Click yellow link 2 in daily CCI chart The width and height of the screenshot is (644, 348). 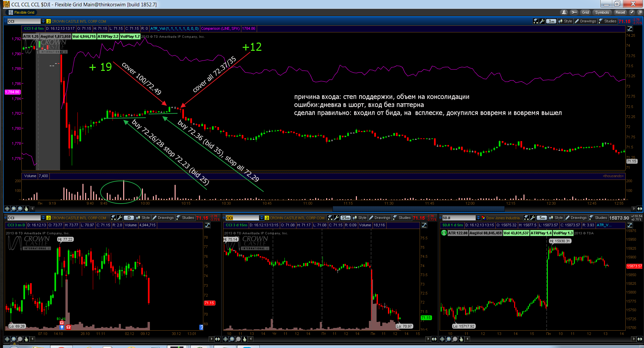48,218
